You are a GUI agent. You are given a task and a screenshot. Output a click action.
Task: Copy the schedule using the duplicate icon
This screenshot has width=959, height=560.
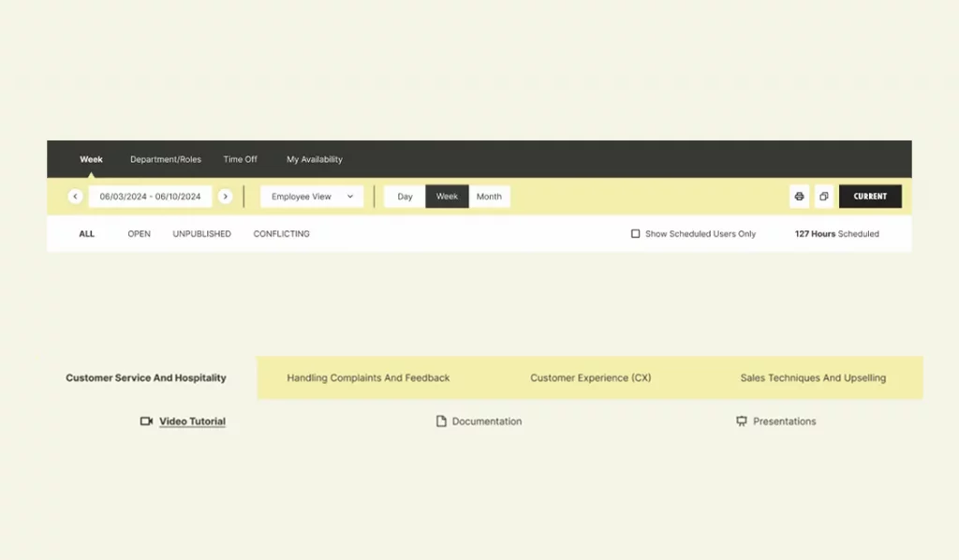[824, 196]
